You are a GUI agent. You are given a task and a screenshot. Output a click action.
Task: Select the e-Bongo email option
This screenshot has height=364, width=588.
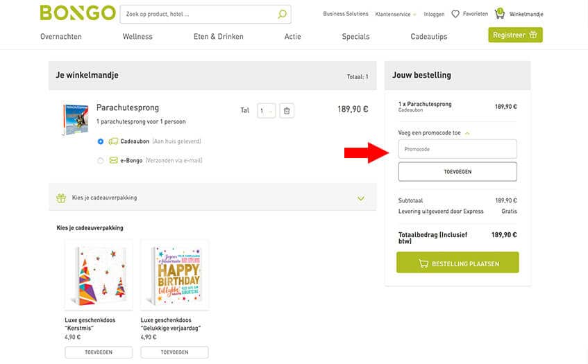[101, 160]
